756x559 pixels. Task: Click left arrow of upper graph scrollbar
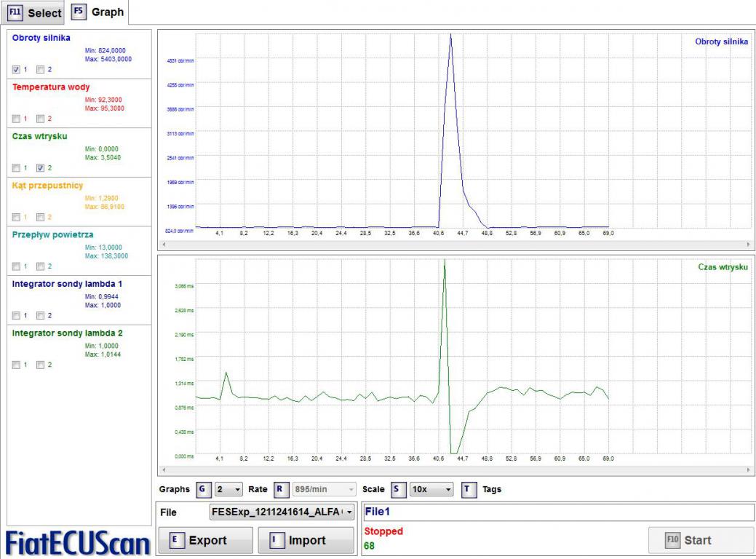[164, 245]
